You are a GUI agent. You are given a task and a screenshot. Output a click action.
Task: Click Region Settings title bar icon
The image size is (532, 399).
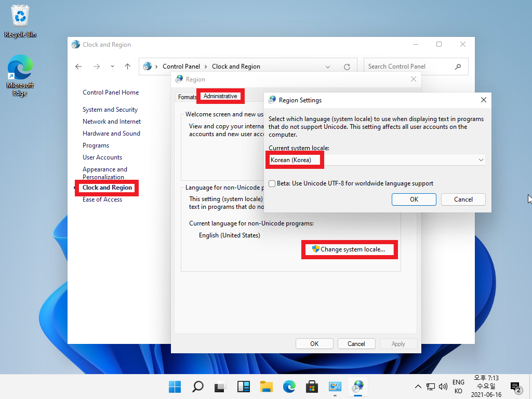[272, 100]
